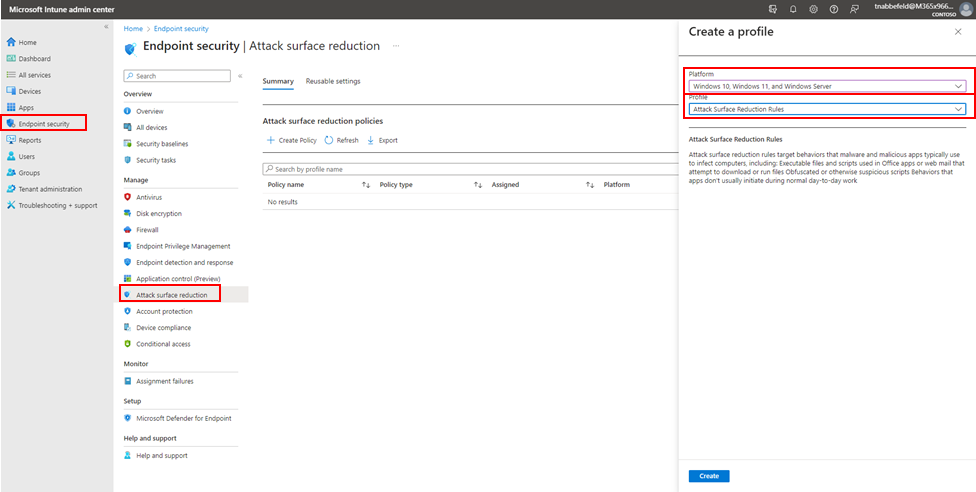The width and height of the screenshot is (976, 492).
Task: Close the Create a profile panel
Action: 958,32
